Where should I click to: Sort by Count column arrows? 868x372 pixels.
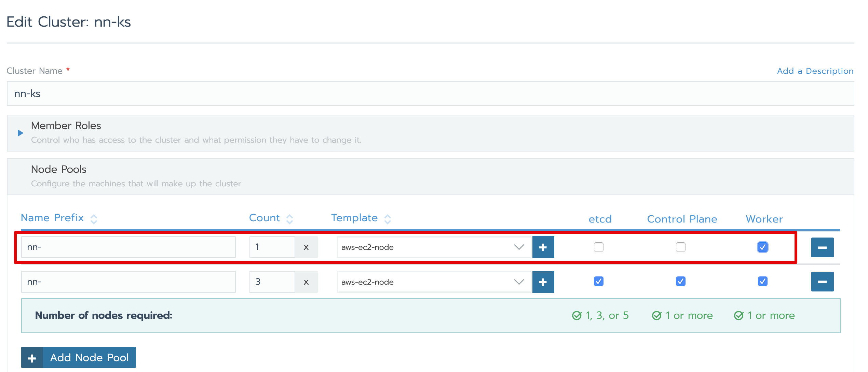tap(289, 219)
